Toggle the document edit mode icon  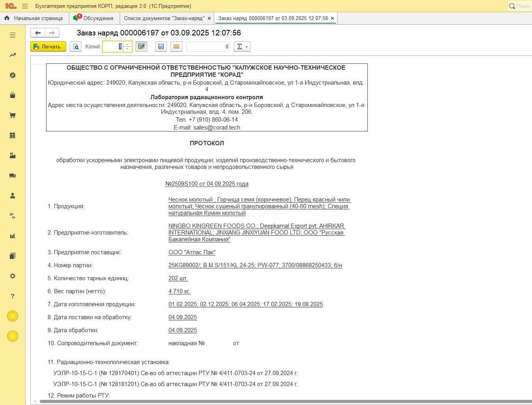click(x=141, y=46)
